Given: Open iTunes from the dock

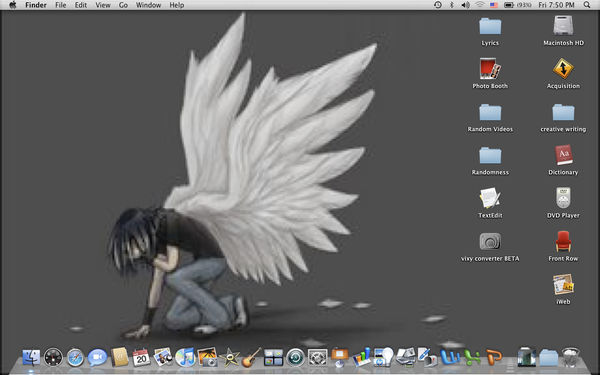Looking at the screenshot, I should click(185, 357).
